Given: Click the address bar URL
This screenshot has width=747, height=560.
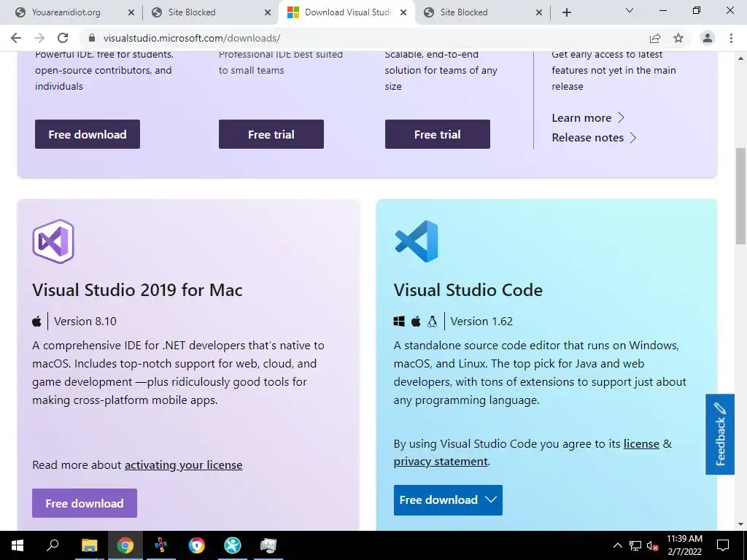Looking at the screenshot, I should pos(192,38).
